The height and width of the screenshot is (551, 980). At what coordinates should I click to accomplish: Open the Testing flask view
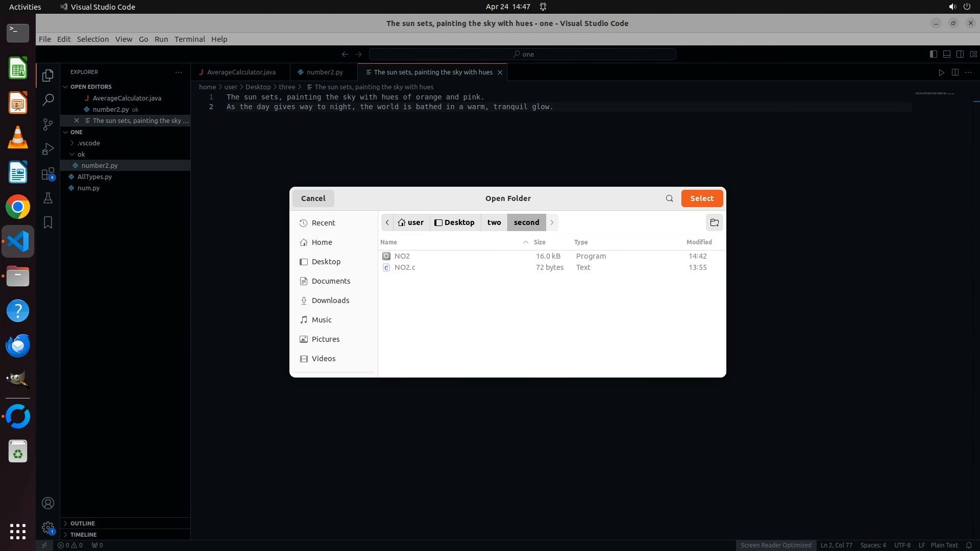pyautogui.click(x=48, y=198)
